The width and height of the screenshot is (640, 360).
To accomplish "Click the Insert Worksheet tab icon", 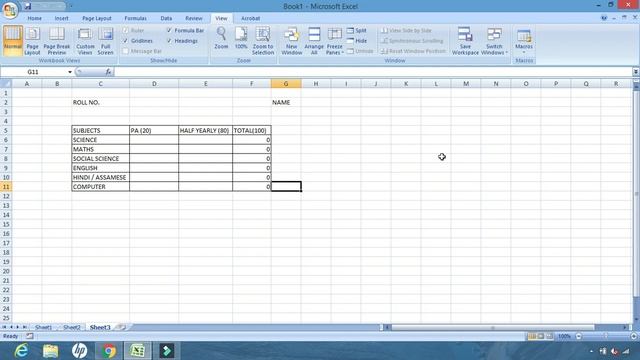I will point(121,327).
